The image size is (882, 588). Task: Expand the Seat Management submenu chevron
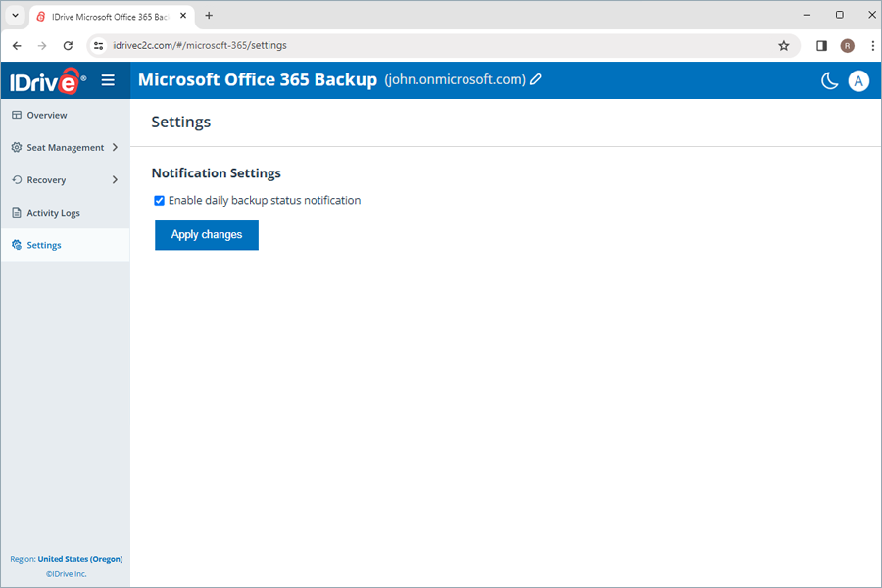(115, 148)
